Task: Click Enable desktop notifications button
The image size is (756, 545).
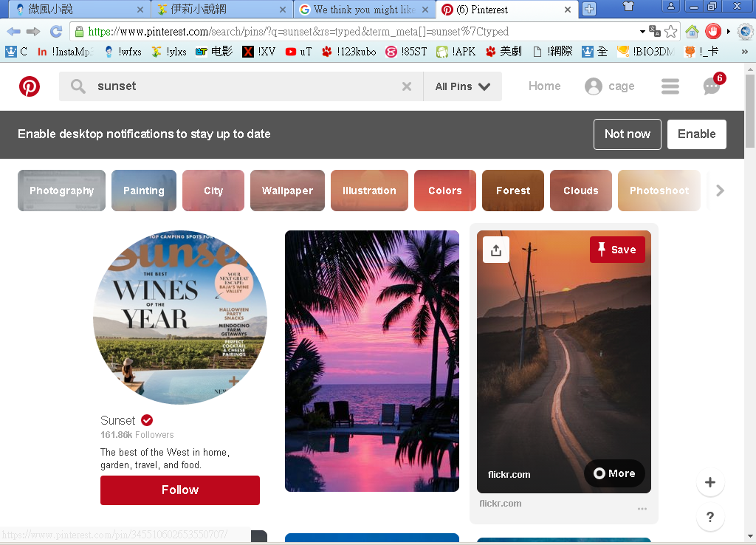Action: click(696, 134)
